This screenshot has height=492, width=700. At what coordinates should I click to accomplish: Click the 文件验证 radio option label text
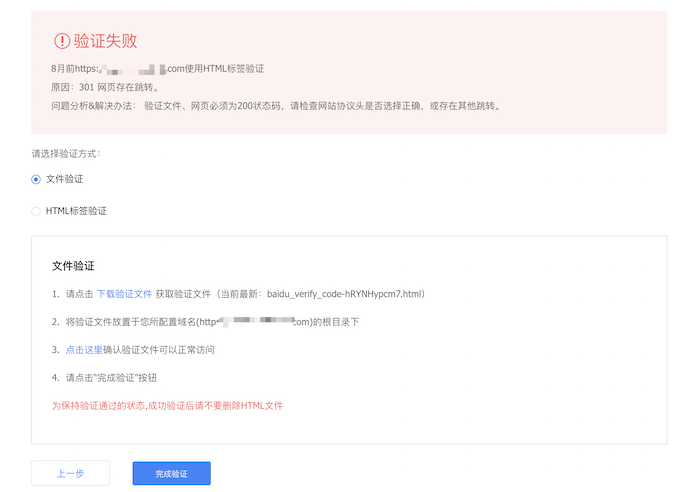pyautogui.click(x=65, y=179)
